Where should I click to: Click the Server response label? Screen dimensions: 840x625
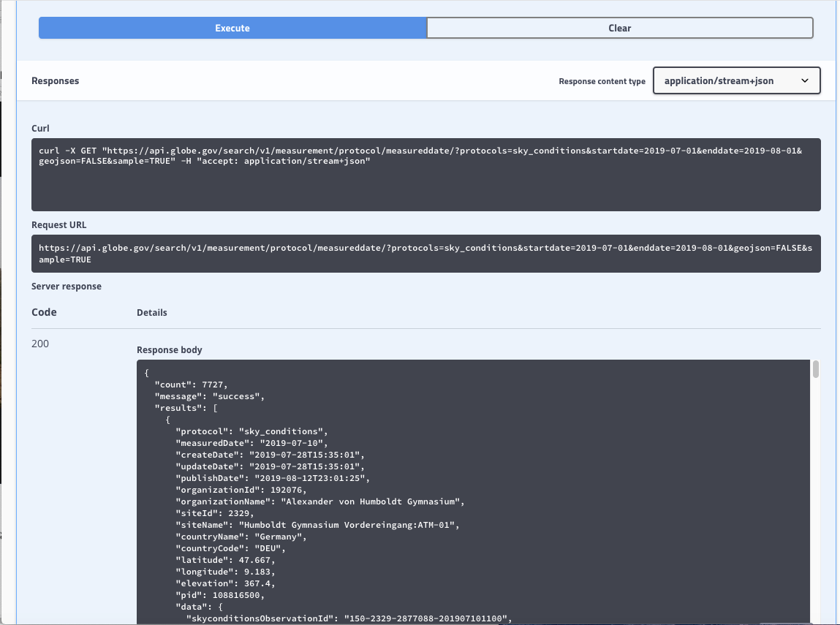(67, 287)
